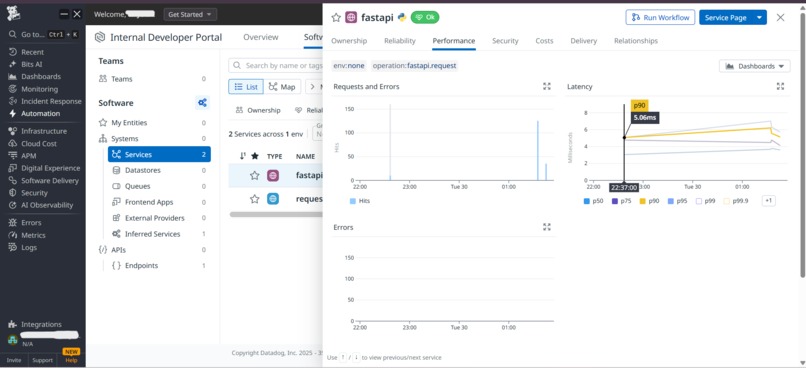Open Recent in the left sidebar
Image resolution: width=806 pixels, height=368 pixels.
coord(32,52)
